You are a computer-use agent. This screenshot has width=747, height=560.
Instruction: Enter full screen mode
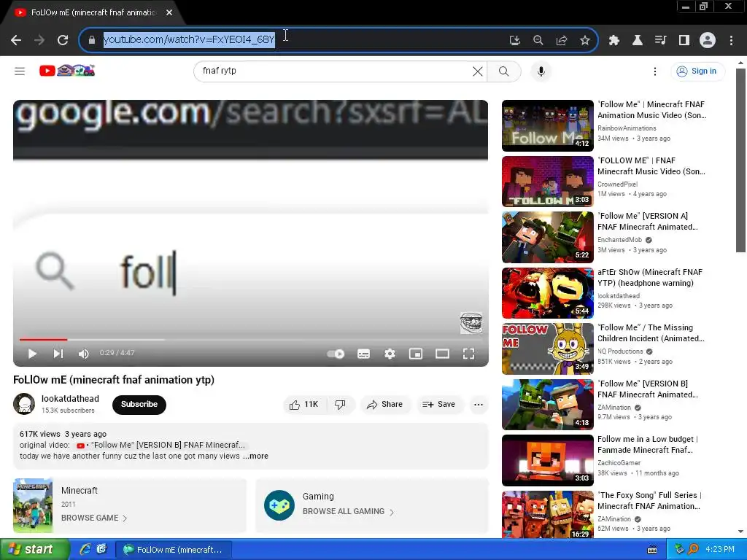469,354
